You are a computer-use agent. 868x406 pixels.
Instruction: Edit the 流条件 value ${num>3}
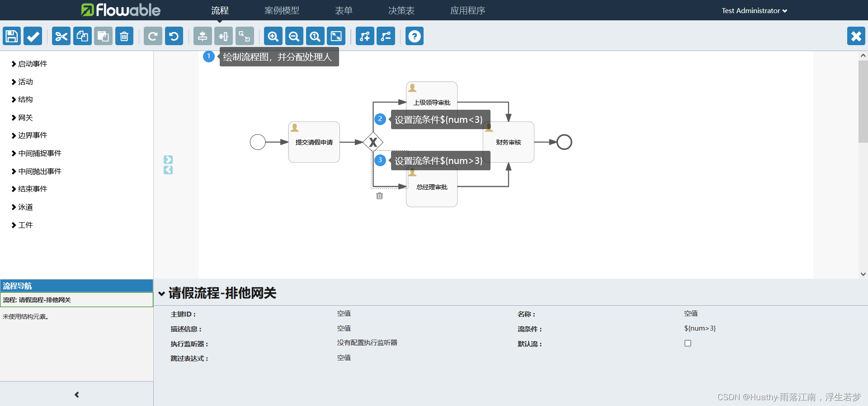coord(700,328)
